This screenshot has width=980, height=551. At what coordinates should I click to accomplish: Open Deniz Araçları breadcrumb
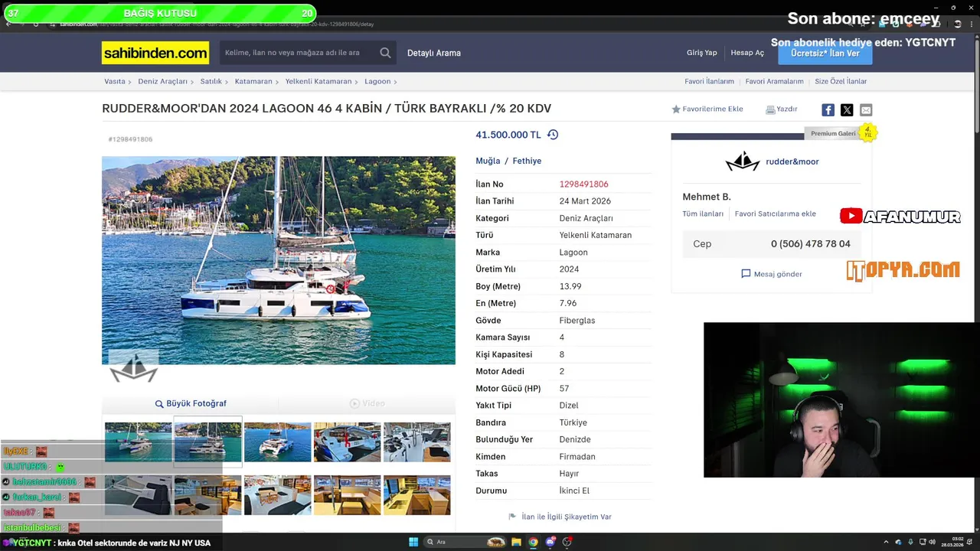click(x=162, y=81)
